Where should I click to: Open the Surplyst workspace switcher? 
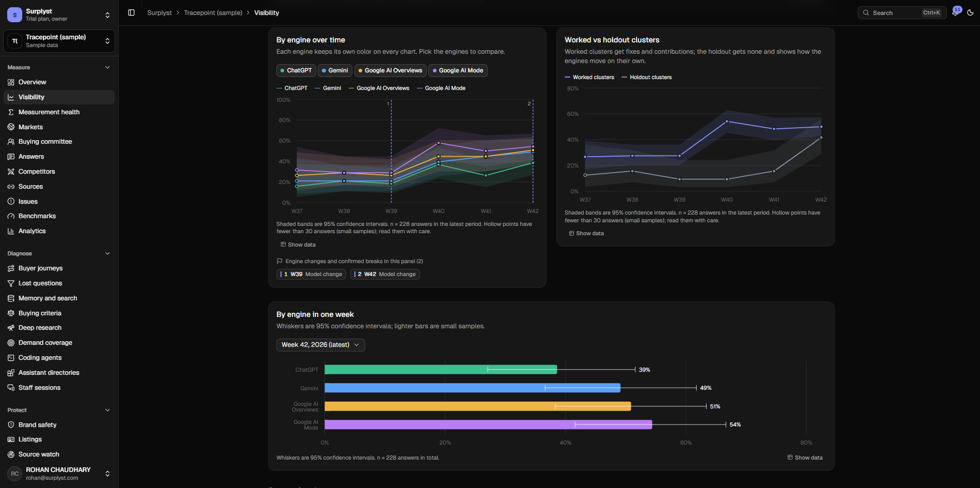pyautogui.click(x=59, y=15)
